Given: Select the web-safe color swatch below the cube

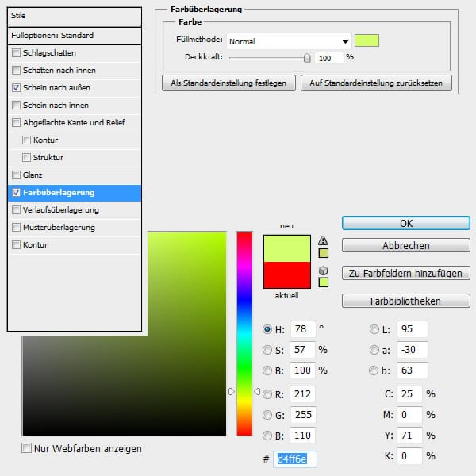Looking at the screenshot, I should (324, 282).
